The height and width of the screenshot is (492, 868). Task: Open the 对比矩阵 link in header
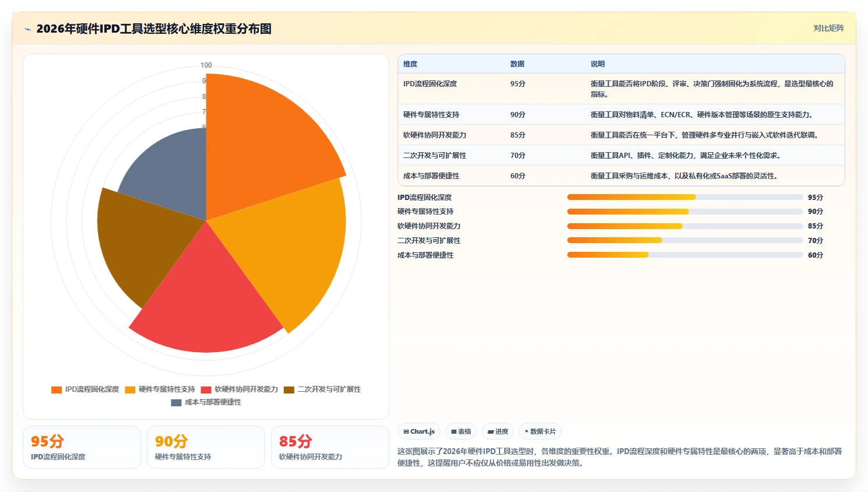[x=828, y=28]
